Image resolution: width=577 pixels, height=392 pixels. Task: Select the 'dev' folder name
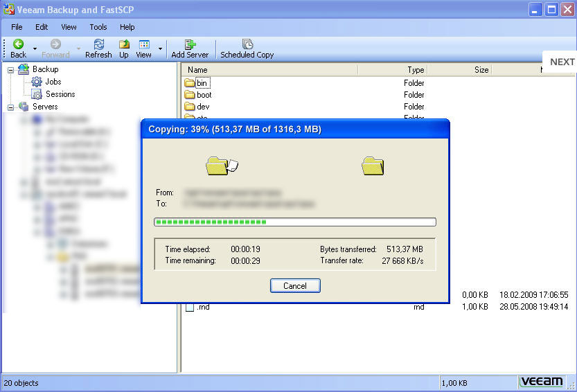(x=203, y=107)
